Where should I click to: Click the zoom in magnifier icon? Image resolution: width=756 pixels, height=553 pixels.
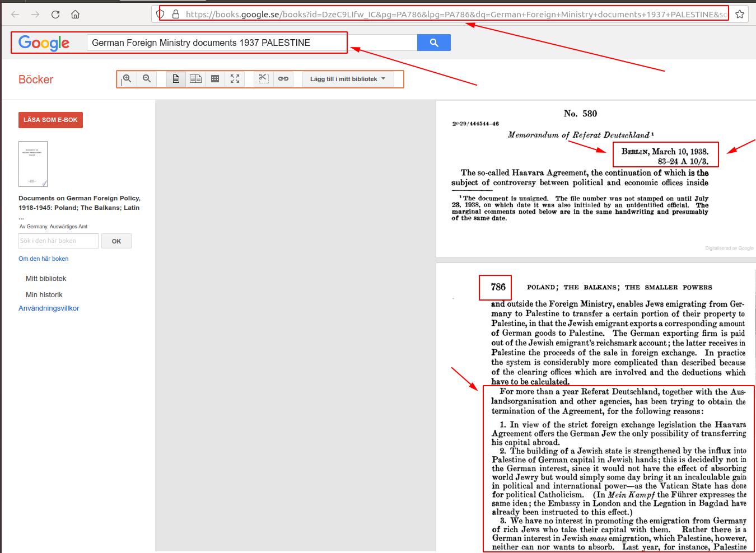coord(128,79)
